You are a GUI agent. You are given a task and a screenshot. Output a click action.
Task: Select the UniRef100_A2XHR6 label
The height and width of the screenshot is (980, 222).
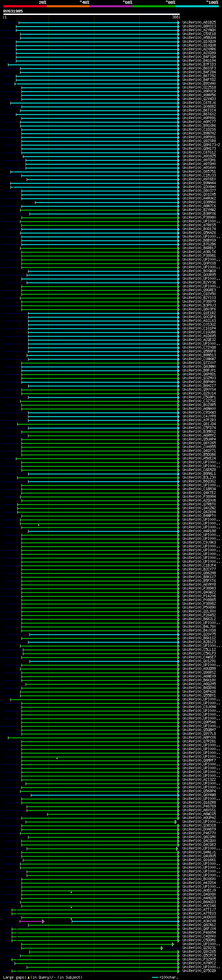coord(199,49)
